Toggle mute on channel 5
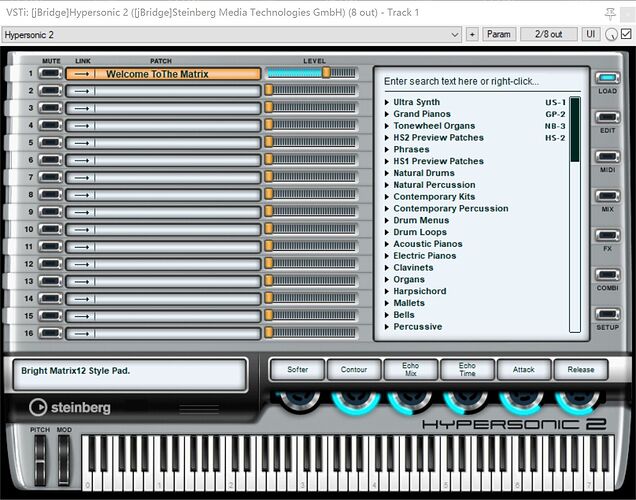636x500 pixels. pos(51,143)
